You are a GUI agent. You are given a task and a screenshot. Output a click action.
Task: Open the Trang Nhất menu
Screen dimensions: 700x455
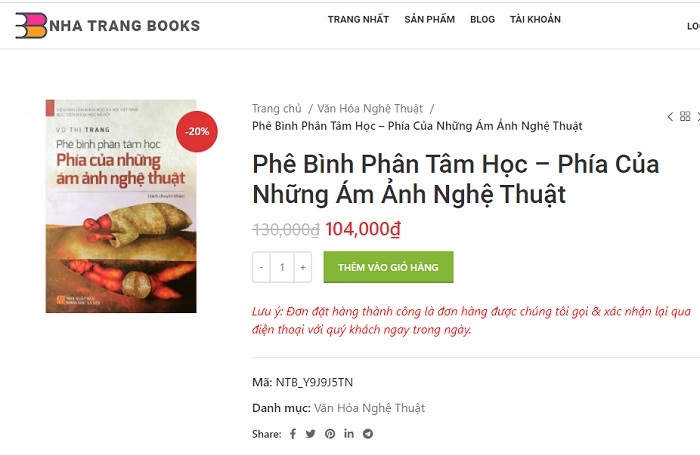358,19
